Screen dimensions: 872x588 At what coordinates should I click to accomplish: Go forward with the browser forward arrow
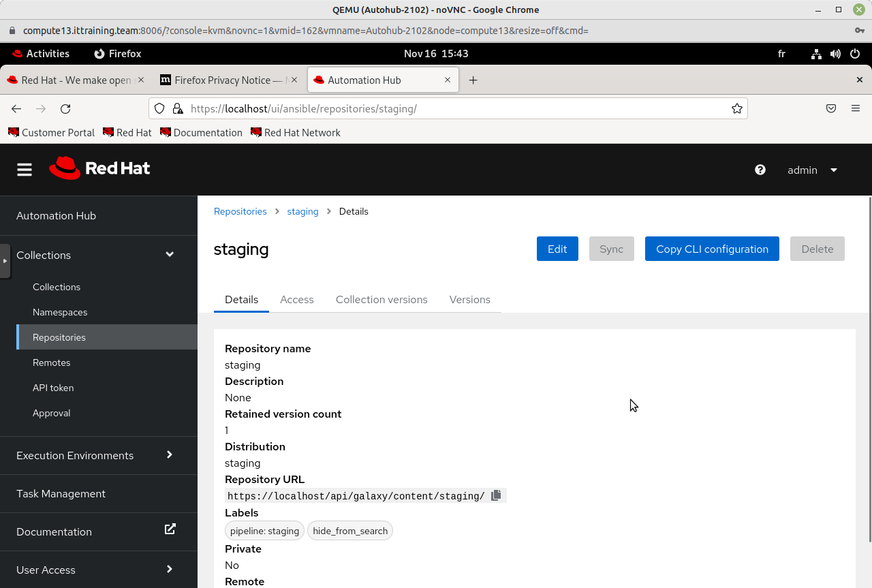click(x=41, y=108)
